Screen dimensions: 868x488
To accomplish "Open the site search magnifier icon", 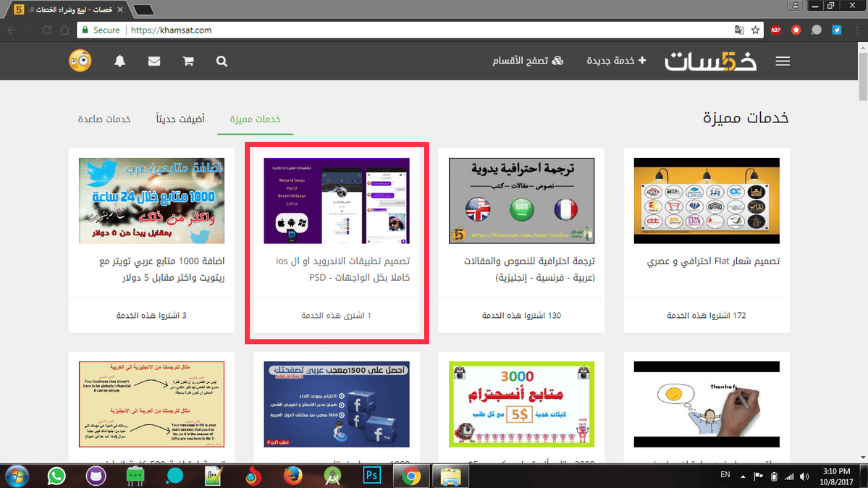I will click(x=222, y=61).
